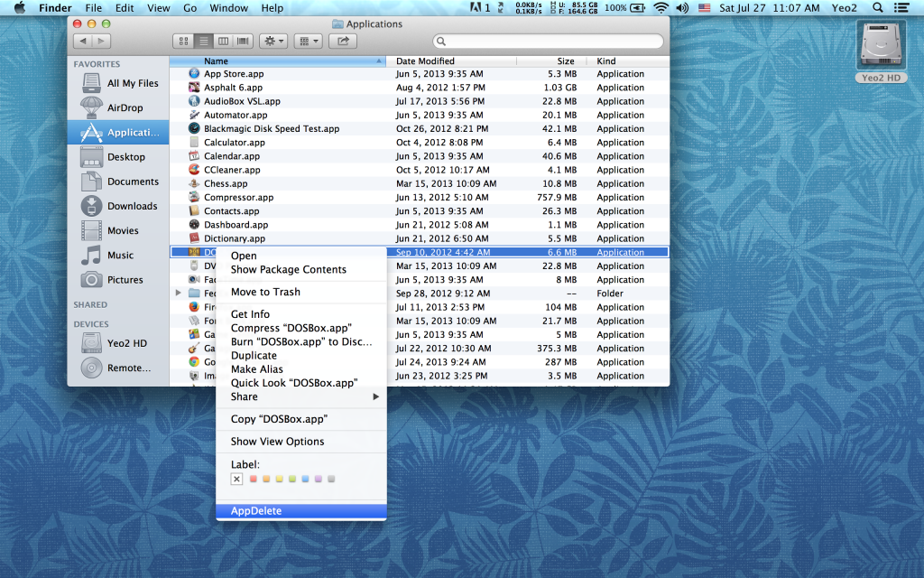The width and height of the screenshot is (924, 578).
Task: Expand the folder row disclosure triangle
Action: pyautogui.click(x=178, y=294)
